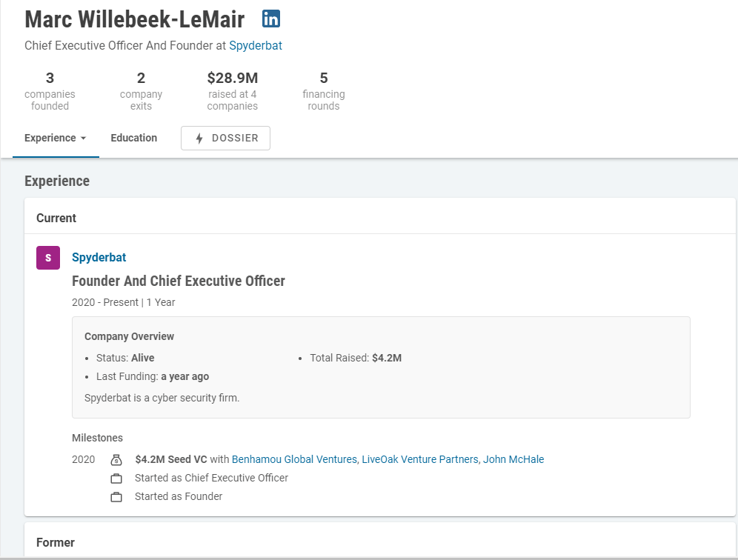Open the DOSSIER button
The height and width of the screenshot is (560, 738).
tap(225, 139)
